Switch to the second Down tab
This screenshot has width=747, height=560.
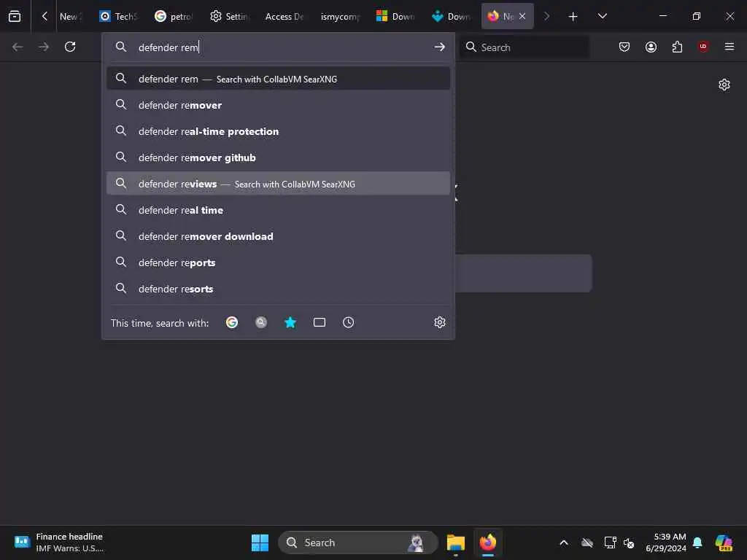pyautogui.click(x=451, y=16)
